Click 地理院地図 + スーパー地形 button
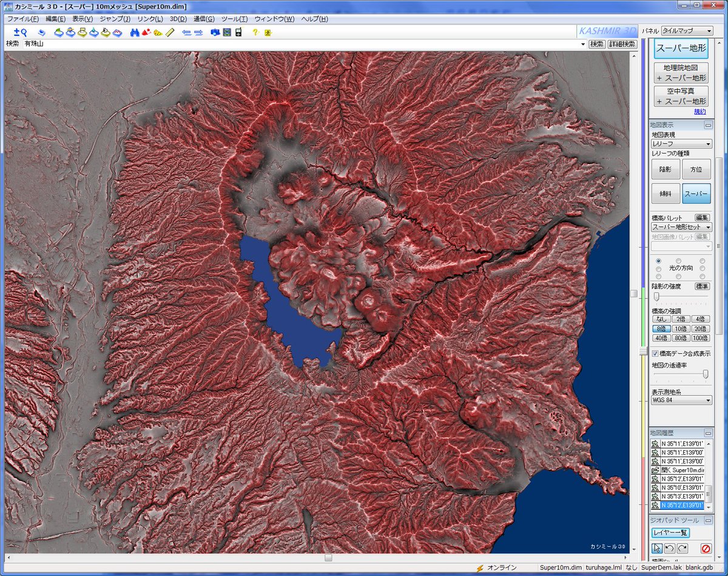Screen dimensions: 728x576 point(681,73)
